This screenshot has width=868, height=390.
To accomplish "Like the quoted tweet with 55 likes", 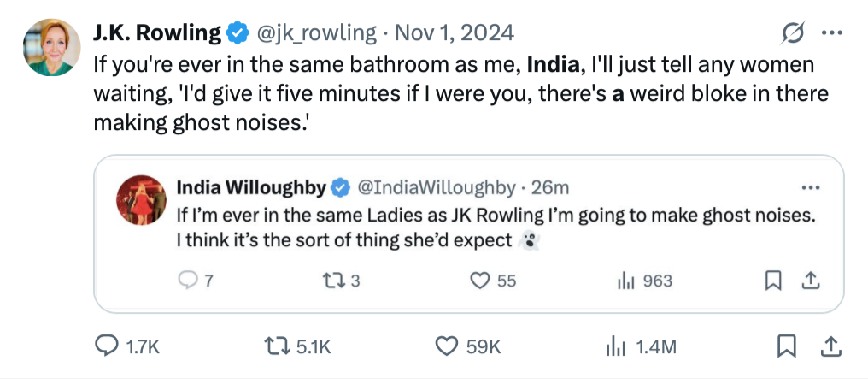I will (482, 281).
